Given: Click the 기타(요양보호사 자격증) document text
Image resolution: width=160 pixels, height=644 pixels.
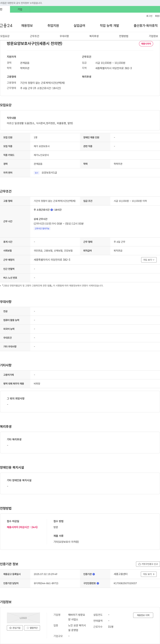Looking at the screenshot, I should pos(66,542).
